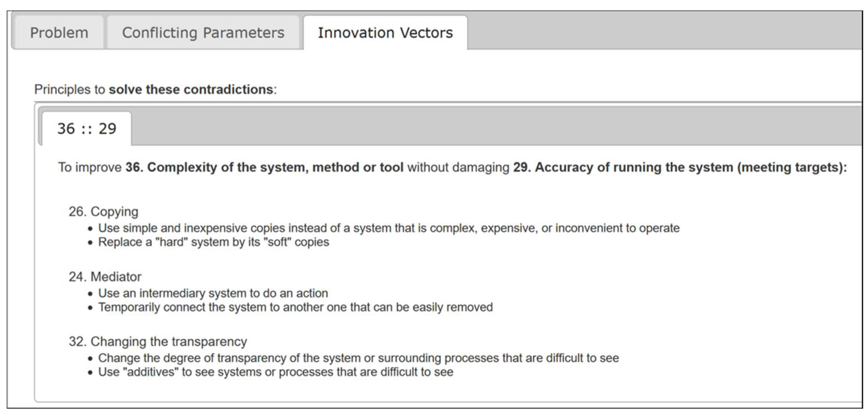This screenshot has width=868, height=419.
Task: Select the Innovation Vectors tab
Action: (385, 33)
